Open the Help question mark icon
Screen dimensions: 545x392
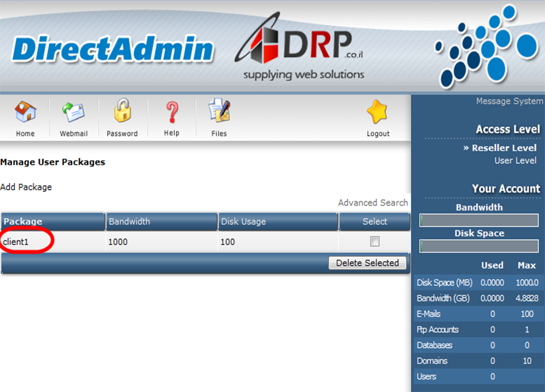[x=171, y=111]
